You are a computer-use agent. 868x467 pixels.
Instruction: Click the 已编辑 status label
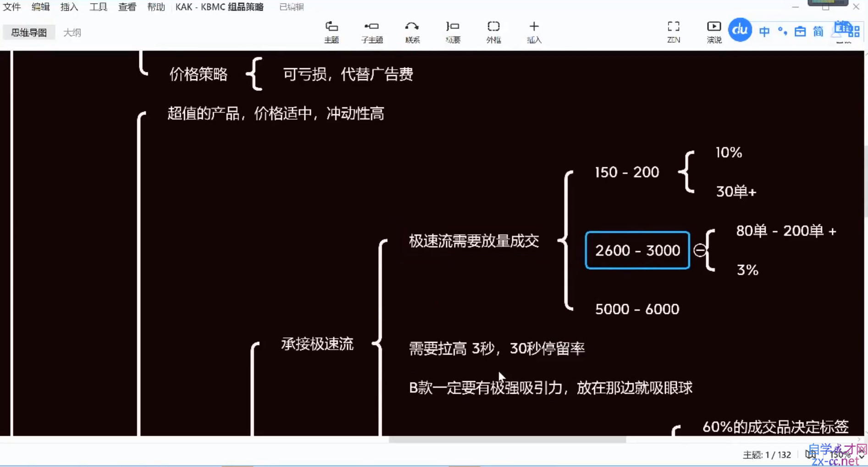pyautogui.click(x=292, y=7)
